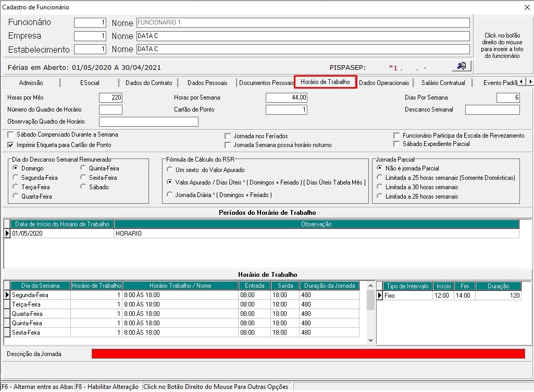Click the Horas por Semana field
This screenshot has width=534, height=392.
(287, 97)
